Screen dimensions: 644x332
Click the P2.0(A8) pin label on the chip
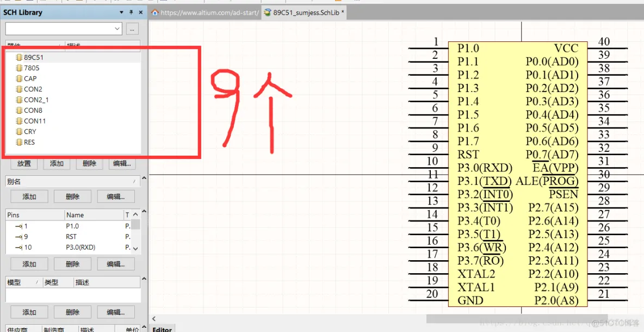click(x=556, y=300)
